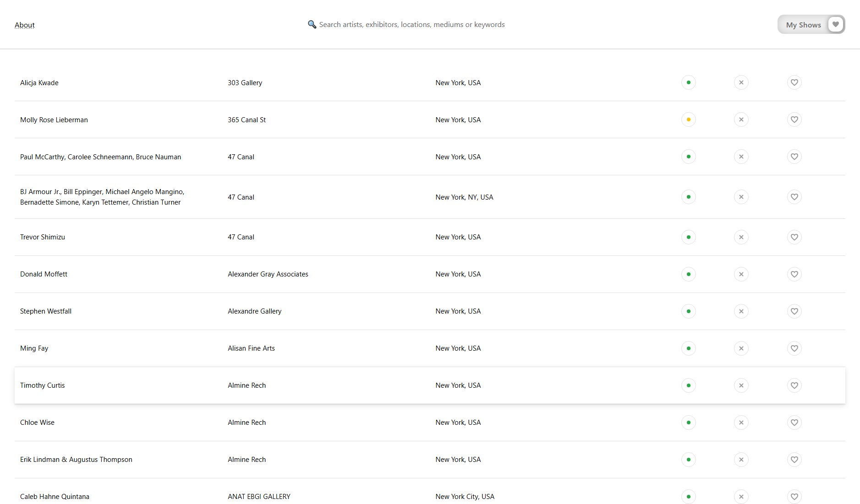Select the Chloe Wise artist name
Image resolution: width=860 pixels, height=504 pixels.
37,423
